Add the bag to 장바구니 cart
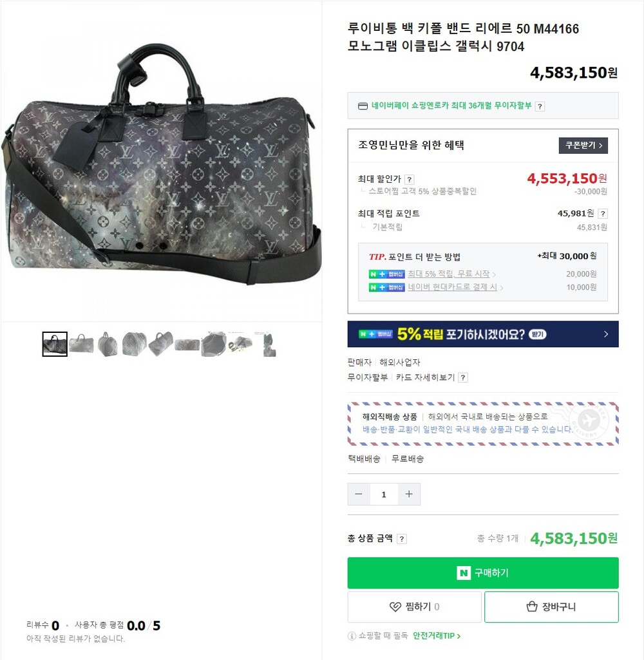The image size is (644, 660). click(x=551, y=607)
